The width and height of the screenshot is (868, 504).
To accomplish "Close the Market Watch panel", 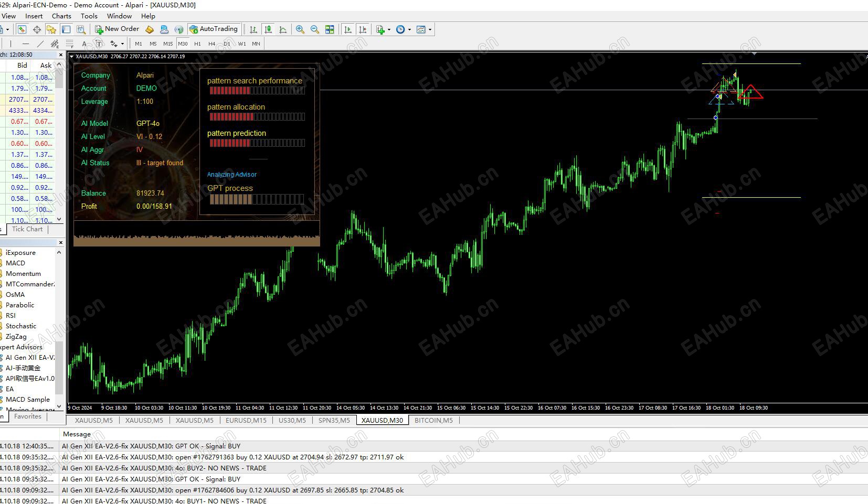I will pyautogui.click(x=61, y=55).
